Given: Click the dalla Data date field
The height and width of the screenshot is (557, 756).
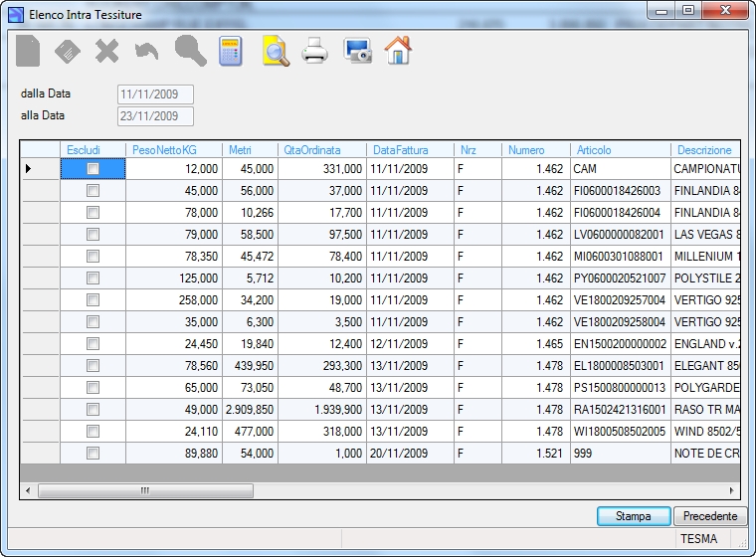Looking at the screenshot, I should coord(155,94).
